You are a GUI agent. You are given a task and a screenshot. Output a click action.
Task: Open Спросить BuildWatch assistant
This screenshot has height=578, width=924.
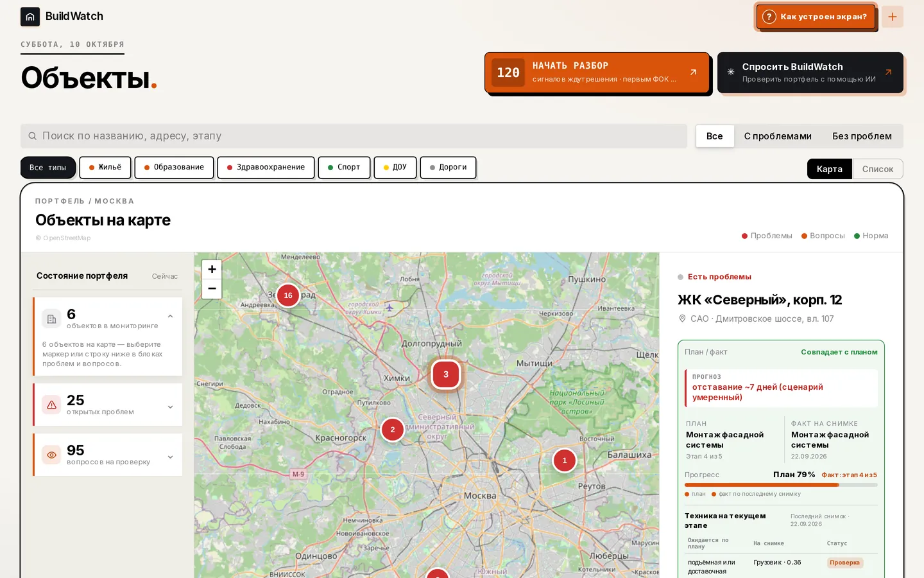click(810, 73)
